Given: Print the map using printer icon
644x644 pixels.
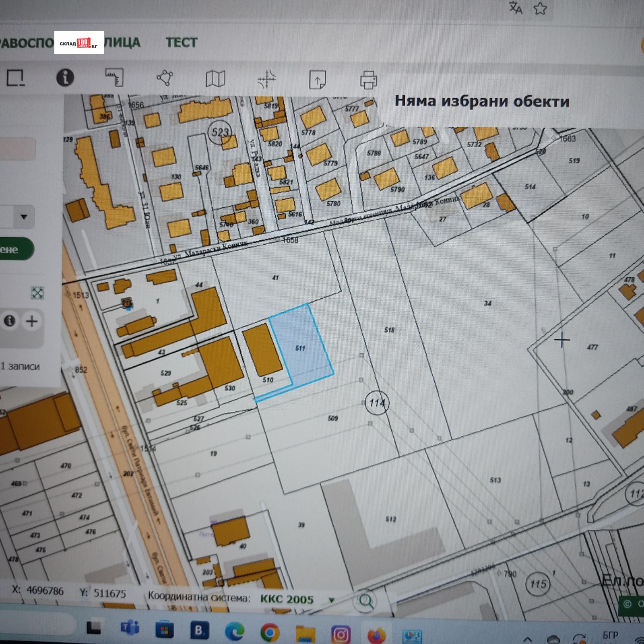Looking at the screenshot, I should (368, 80).
